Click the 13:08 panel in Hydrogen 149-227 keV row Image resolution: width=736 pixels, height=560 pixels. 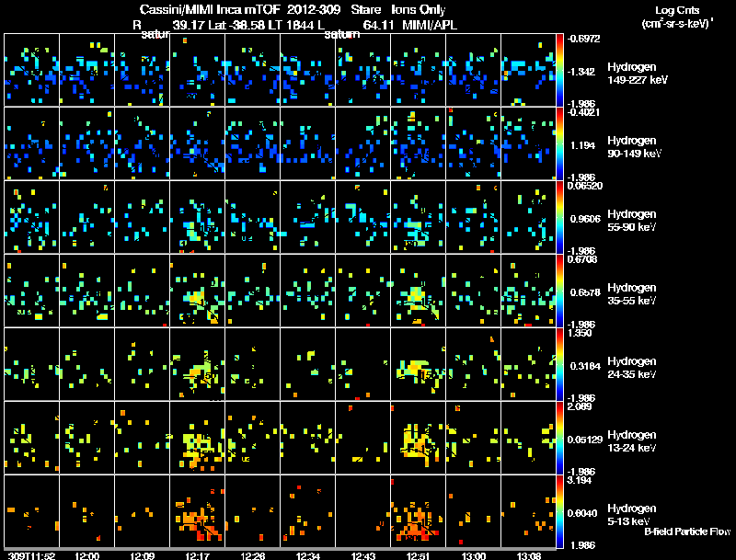[x=528, y=70]
